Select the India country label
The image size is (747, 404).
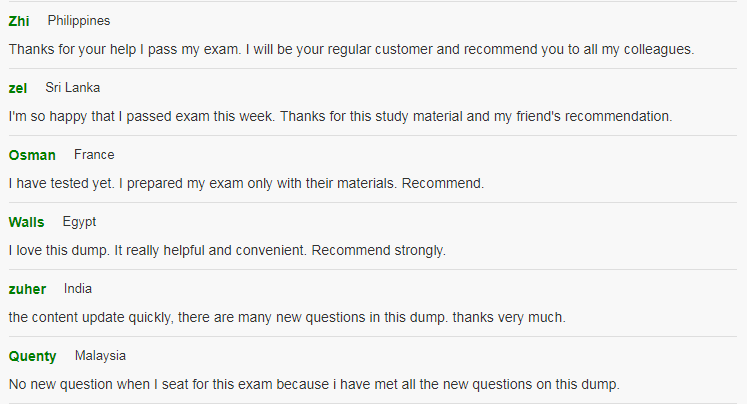click(x=78, y=289)
